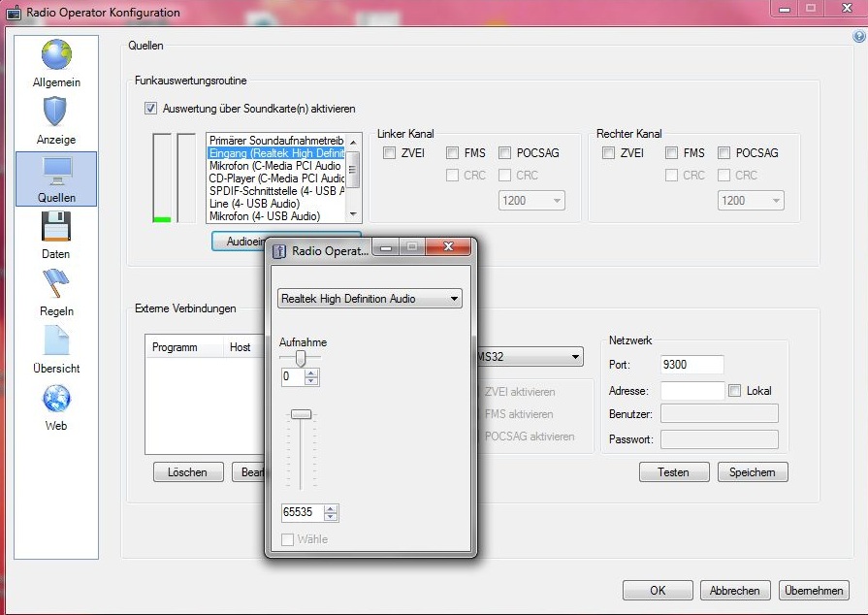The width and height of the screenshot is (868, 615).
Task: Enable ZVEI for Linker Kanal
Action: [389, 153]
